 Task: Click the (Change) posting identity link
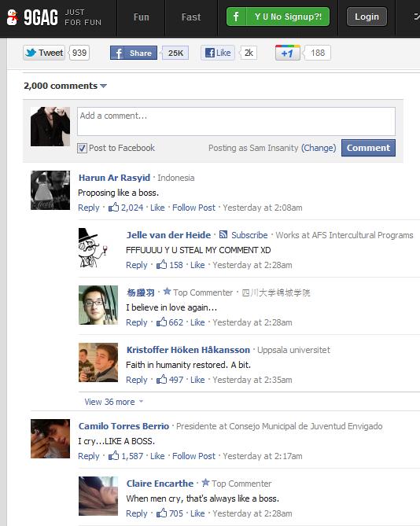(x=319, y=148)
